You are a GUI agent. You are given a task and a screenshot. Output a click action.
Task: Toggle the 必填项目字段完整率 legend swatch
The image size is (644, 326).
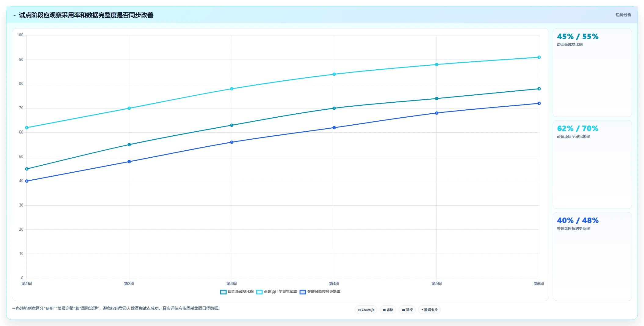coord(259,292)
